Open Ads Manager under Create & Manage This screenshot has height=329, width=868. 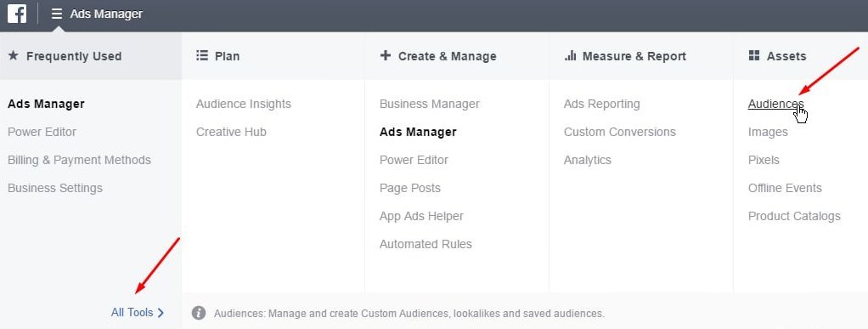pyautogui.click(x=418, y=132)
